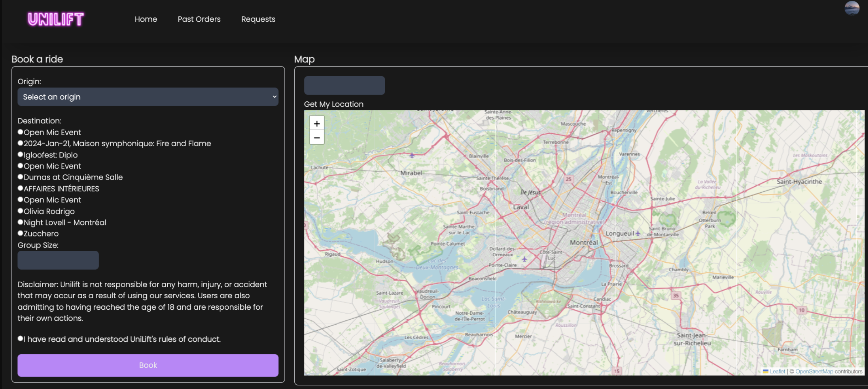The height and width of the screenshot is (389, 868).
Task: Zoom in on the map
Action: 317,123
